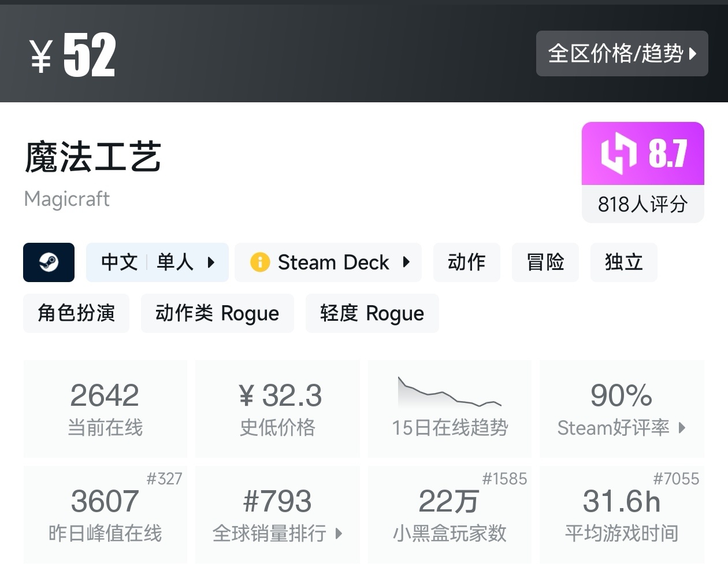Open the 全区价格/趋势 price trend button
The image size is (728, 574).
pyautogui.click(x=622, y=54)
